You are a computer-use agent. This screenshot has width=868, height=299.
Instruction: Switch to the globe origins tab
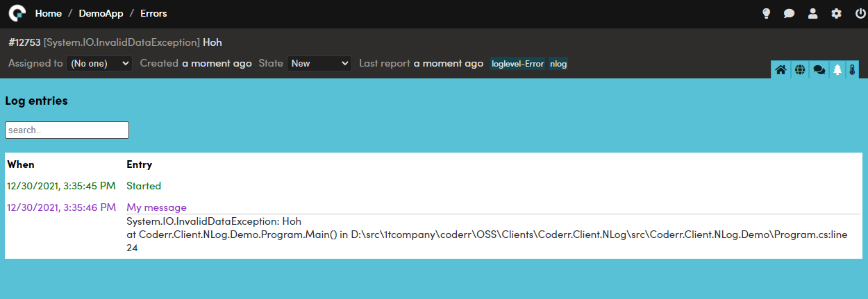(800, 69)
